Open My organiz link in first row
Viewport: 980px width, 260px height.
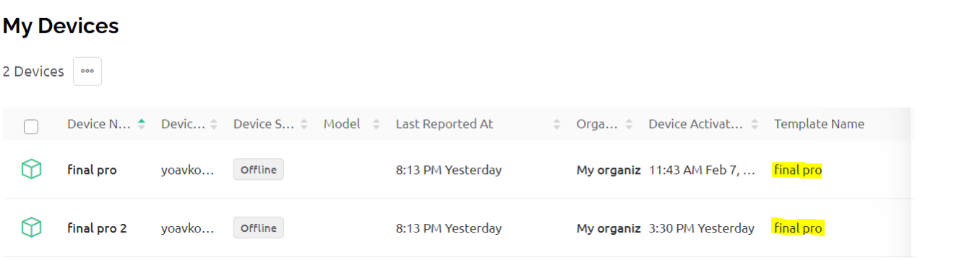[x=609, y=170]
